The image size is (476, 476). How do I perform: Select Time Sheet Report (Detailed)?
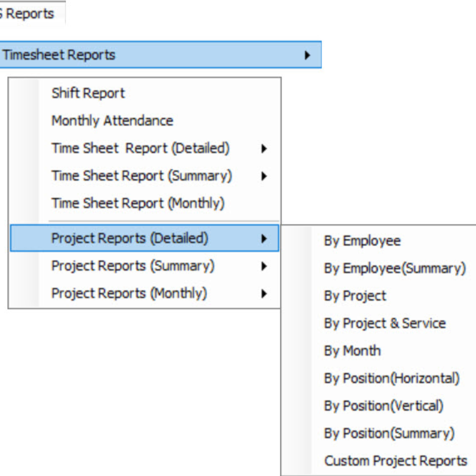pos(140,148)
